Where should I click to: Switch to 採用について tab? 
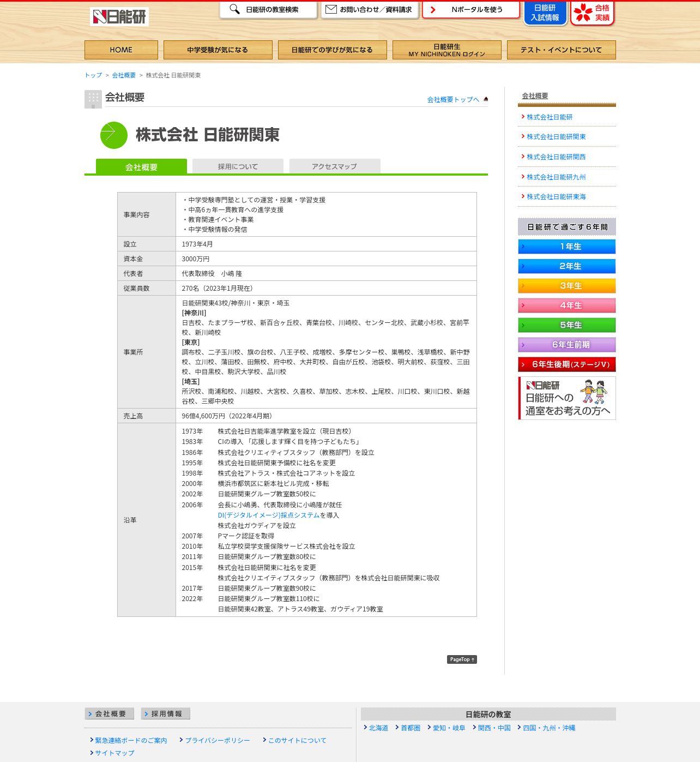coord(238,166)
